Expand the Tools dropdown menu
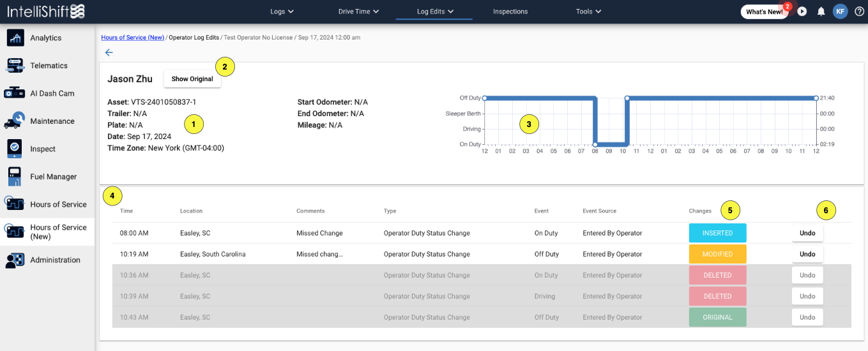868x351 pixels. tap(588, 11)
